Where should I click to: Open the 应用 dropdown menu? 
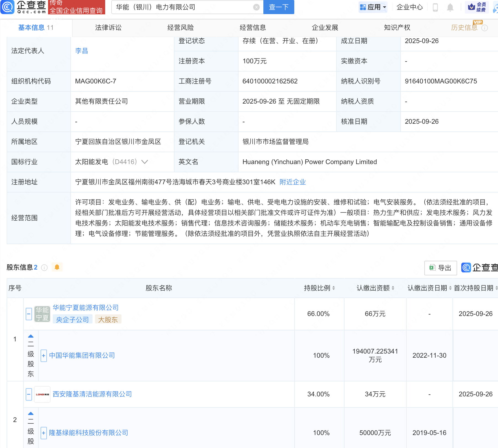pos(373,7)
